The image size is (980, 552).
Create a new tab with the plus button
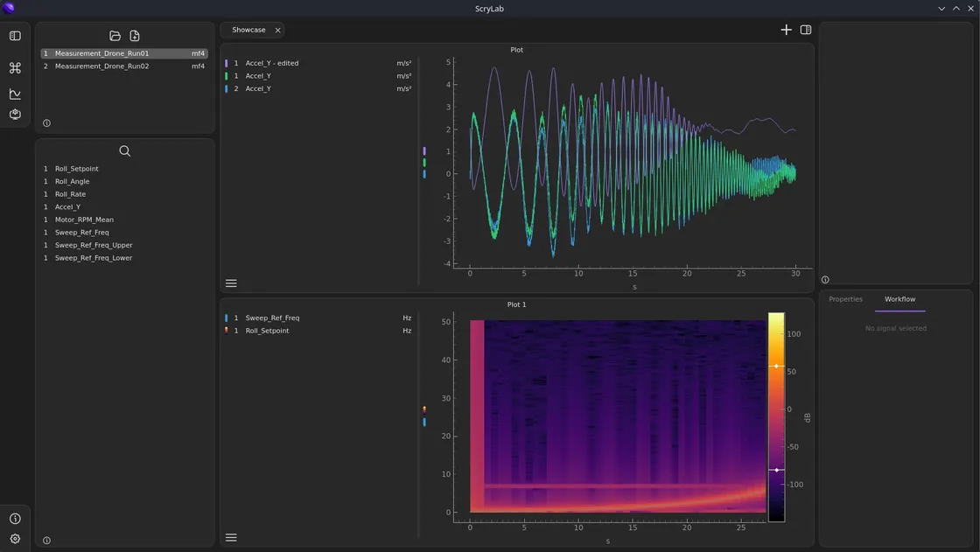pos(786,29)
